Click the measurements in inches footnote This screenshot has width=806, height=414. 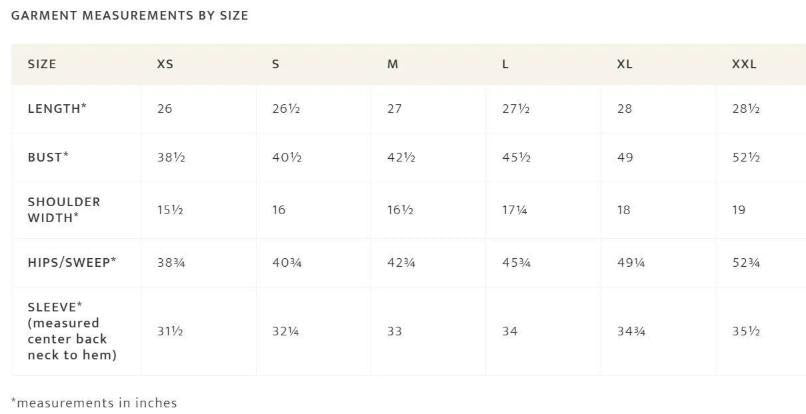[x=93, y=402]
